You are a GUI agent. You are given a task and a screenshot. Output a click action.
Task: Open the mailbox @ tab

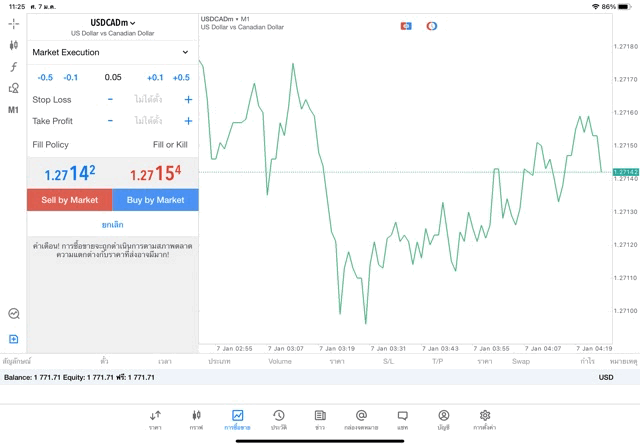361,420
